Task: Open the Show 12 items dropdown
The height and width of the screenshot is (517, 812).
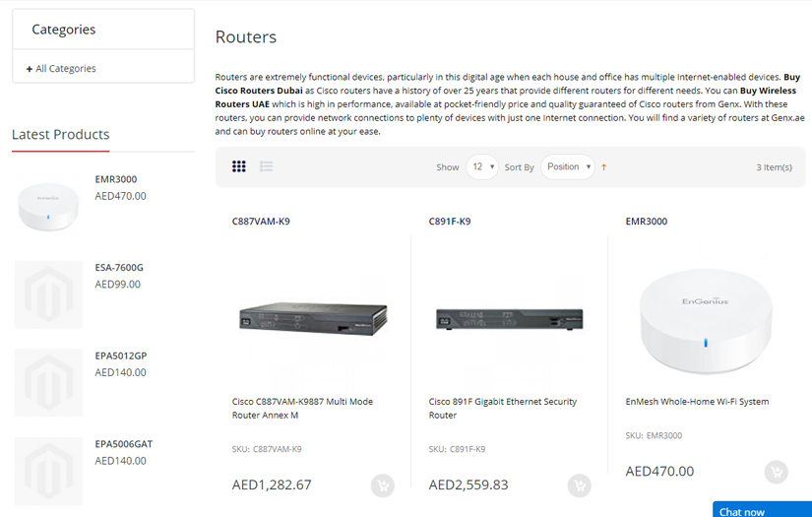Action: click(482, 166)
